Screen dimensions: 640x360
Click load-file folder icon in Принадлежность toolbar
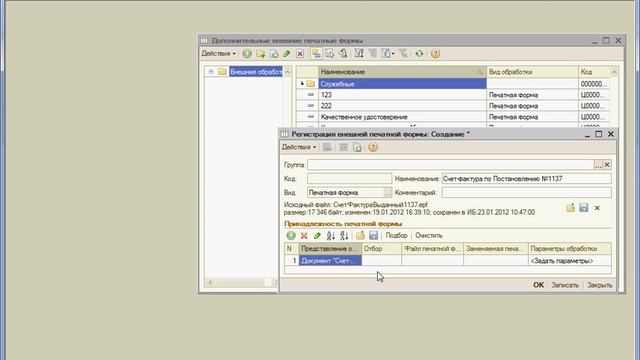(x=360, y=236)
